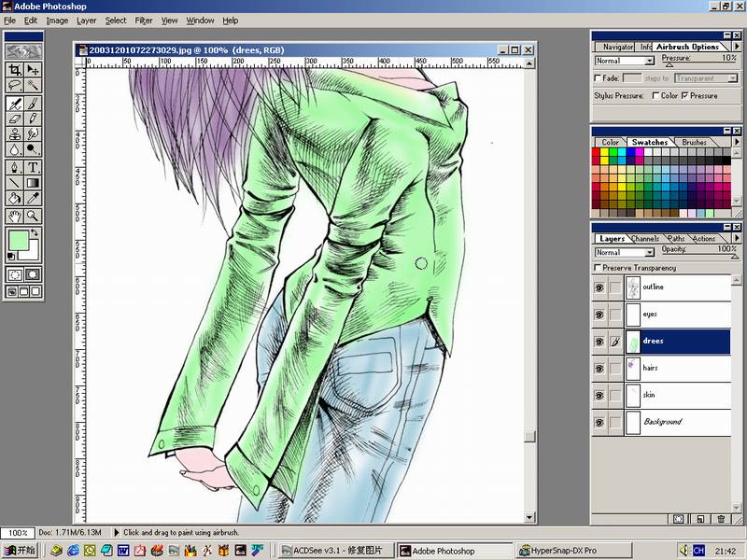Switch to the Channels tab
Screen dimensions: 747x560
pos(645,239)
